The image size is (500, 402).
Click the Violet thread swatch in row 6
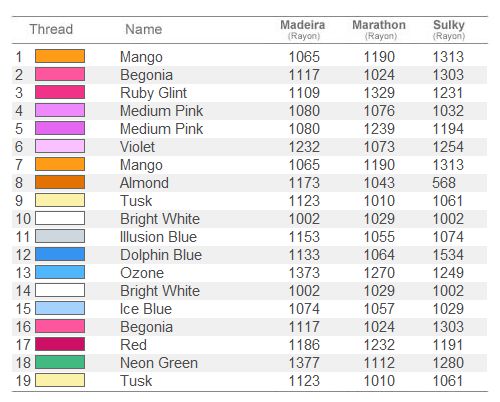pyautogui.click(x=60, y=146)
